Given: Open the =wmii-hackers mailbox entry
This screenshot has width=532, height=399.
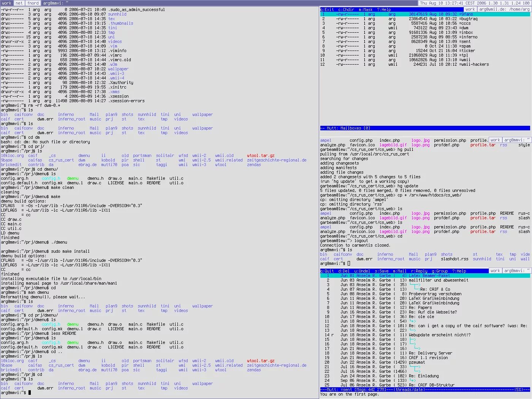Looking at the screenshot, I should tap(474, 64).
